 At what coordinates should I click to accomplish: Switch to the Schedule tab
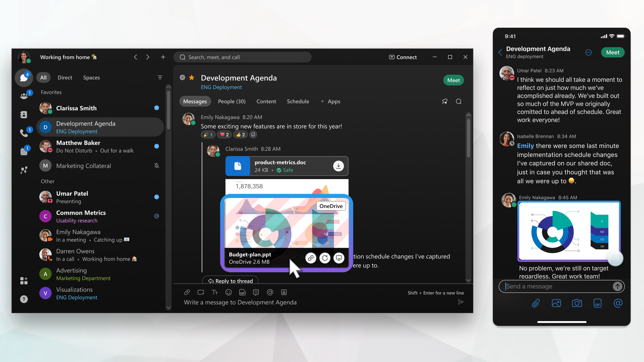tap(298, 101)
